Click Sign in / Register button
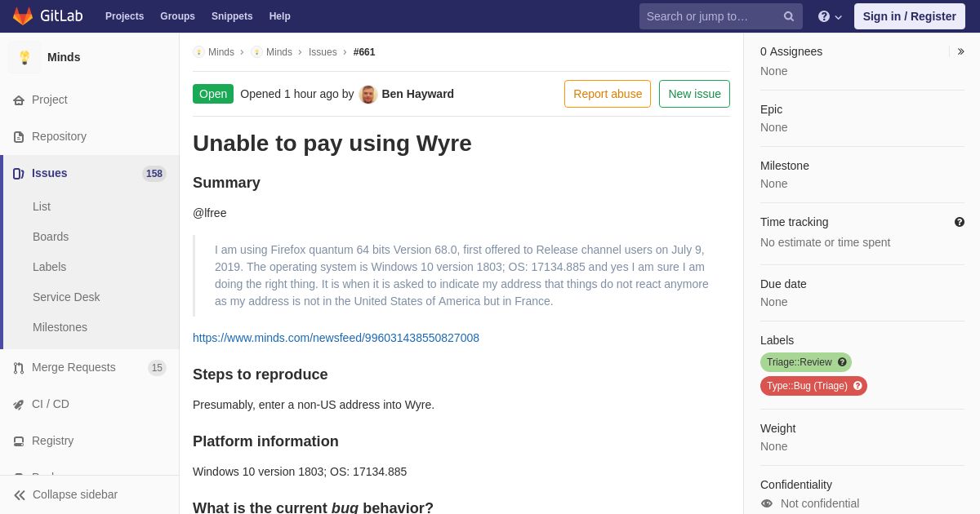The image size is (980, 514). point(909,16)
